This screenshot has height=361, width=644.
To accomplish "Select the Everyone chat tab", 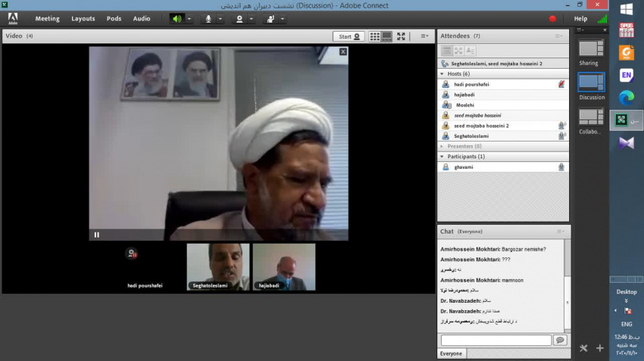I will coord(451,353).
